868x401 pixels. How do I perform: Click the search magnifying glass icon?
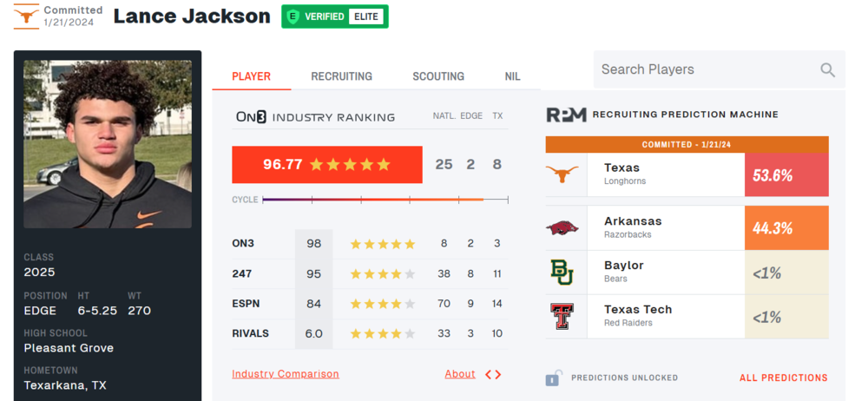coord(827,70)
